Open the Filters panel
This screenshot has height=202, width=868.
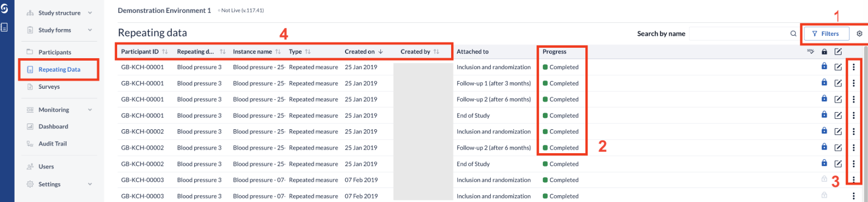click(x=826, y=34)
